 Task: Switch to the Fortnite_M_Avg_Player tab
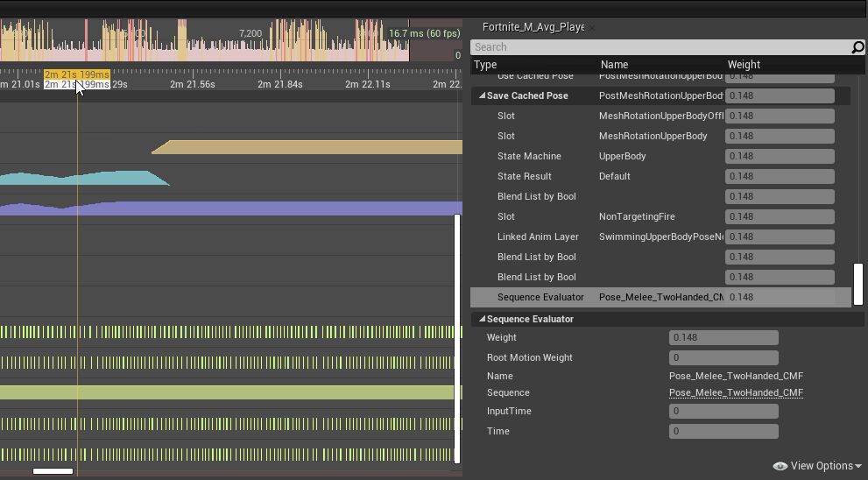click(533, 27)
